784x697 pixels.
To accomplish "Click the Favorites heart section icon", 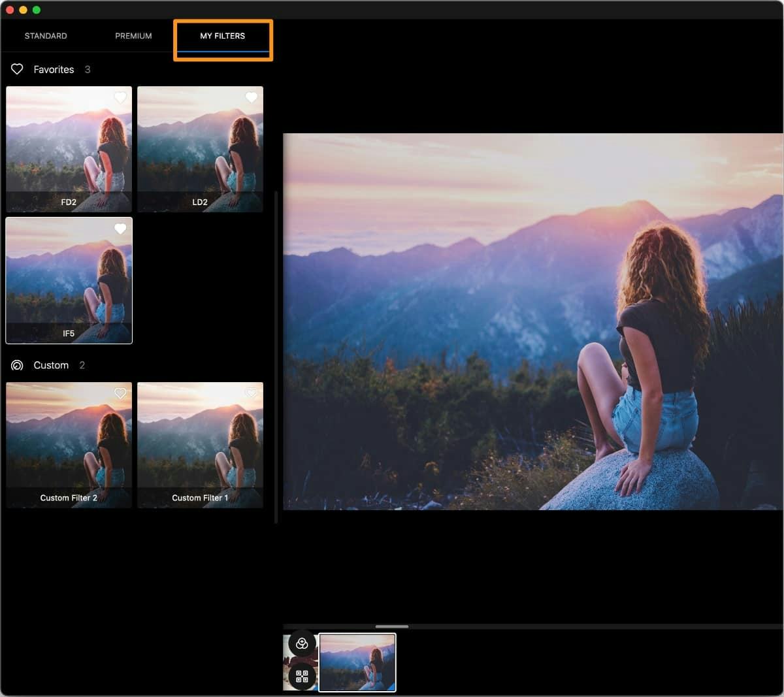I will (x=17, y=69).
